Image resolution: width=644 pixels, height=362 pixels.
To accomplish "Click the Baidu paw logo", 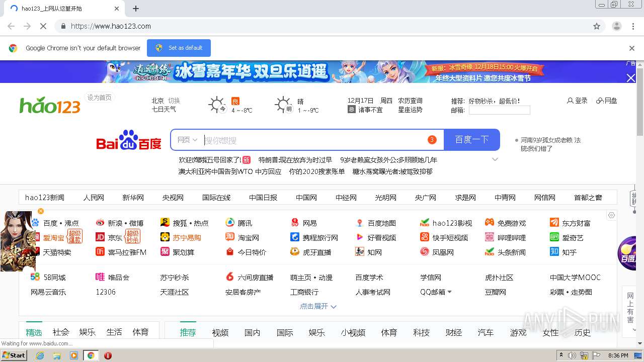I will 129,140.
